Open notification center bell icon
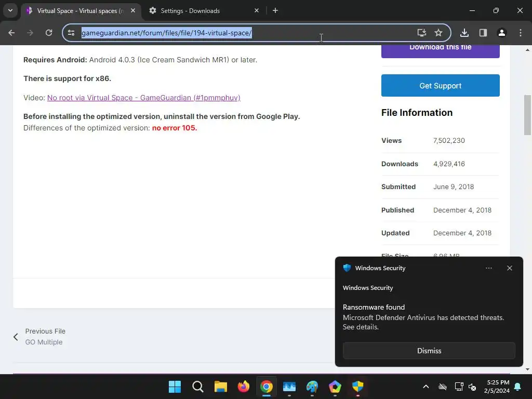532x399 pixels. tap(518, 387)
